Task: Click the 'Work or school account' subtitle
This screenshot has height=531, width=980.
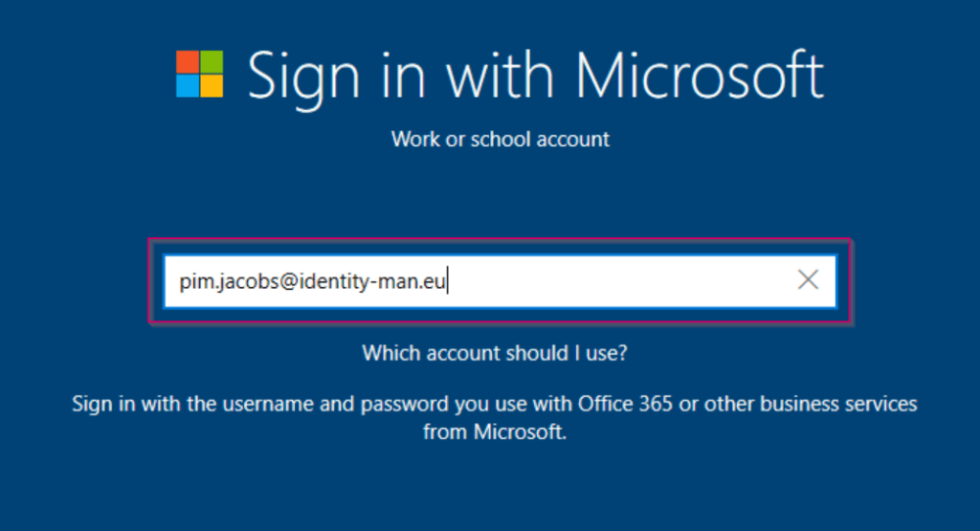Action: click(x=500, y=139)
